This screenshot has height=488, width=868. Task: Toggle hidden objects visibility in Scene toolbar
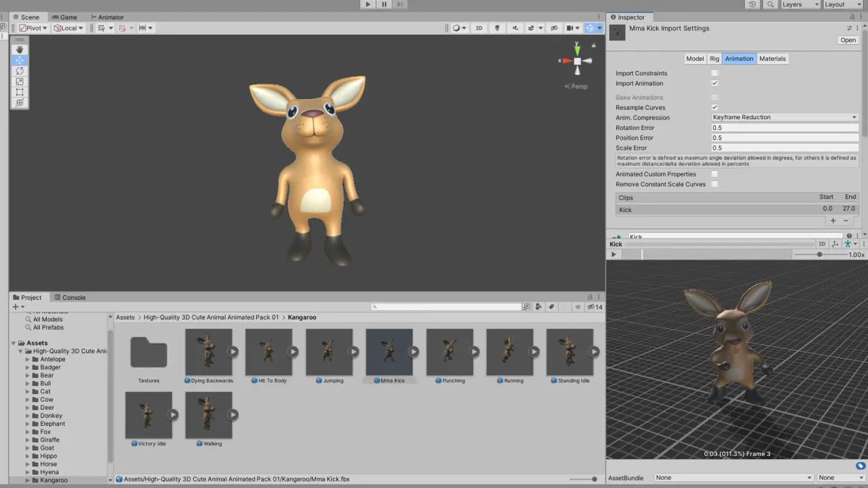click(554, 28)
